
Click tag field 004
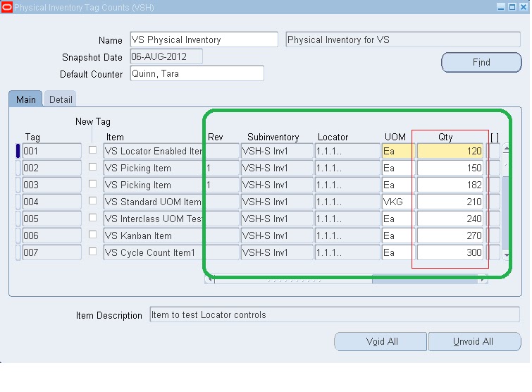click(51, 202)
